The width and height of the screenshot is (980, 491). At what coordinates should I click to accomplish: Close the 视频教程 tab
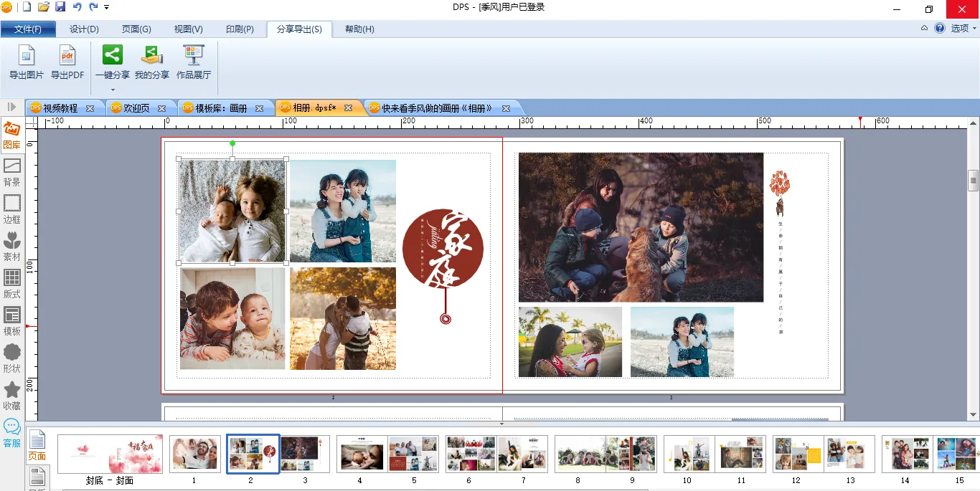90,108
